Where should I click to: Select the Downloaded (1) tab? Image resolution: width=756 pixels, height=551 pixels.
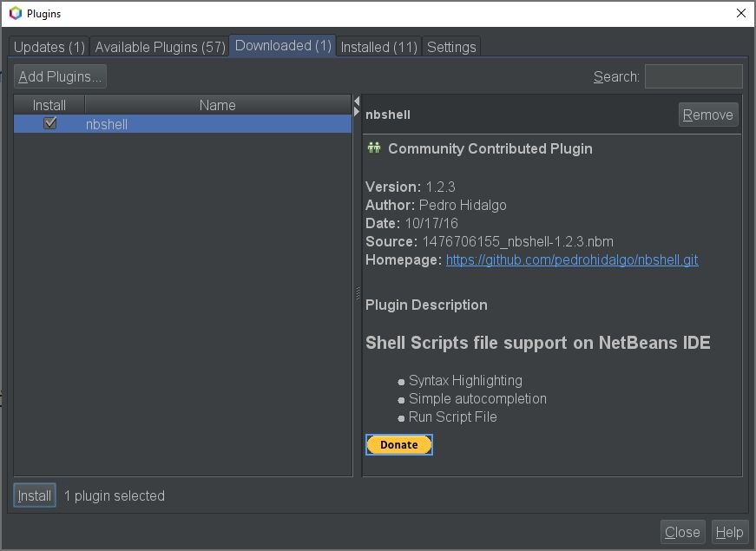pyautogui.click(x=283, y=46)
